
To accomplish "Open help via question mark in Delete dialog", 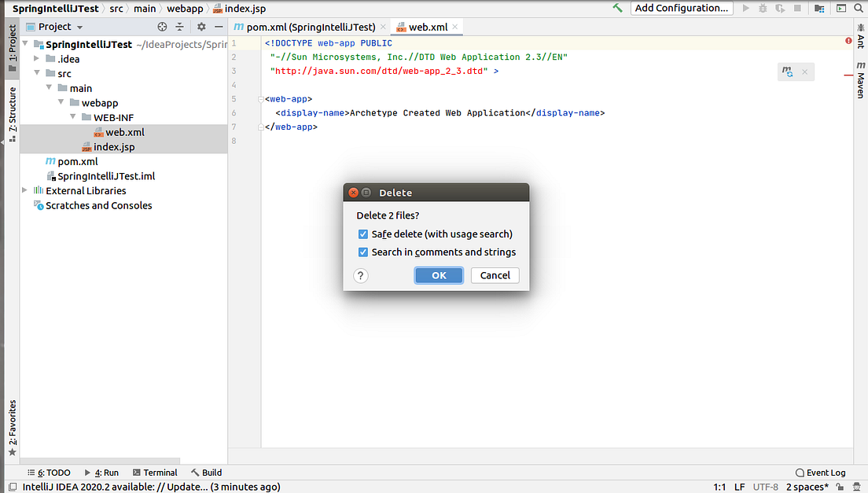I will pyautogui.click(x=360, y=275).
